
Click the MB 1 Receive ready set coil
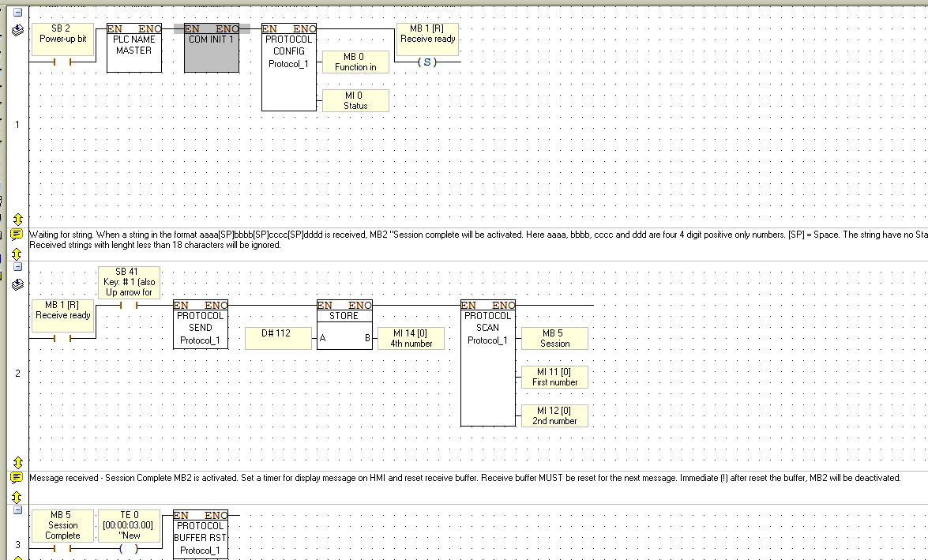(427, 62)
